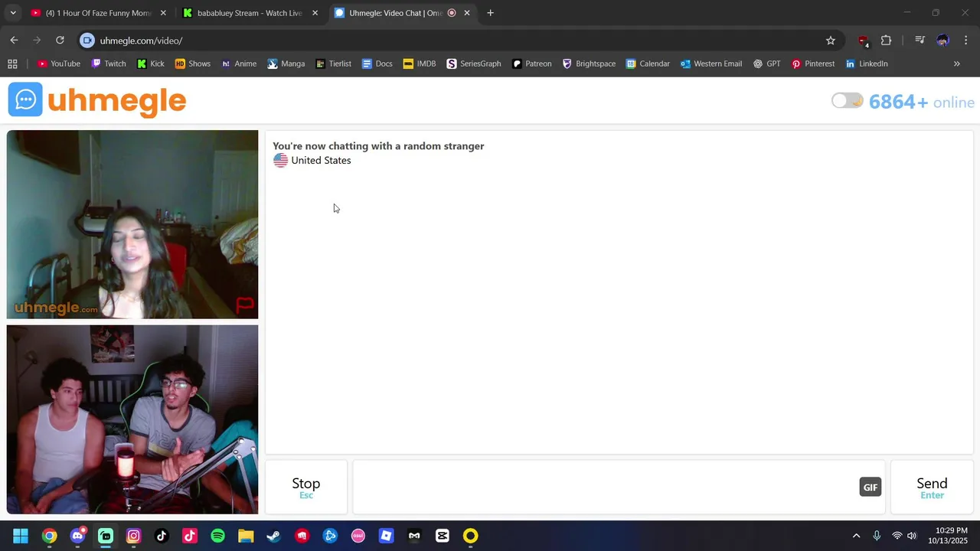Open the LinkedIn bookmark
The height and width of the screenshot is (551, 980).
(x=867, y=64)
